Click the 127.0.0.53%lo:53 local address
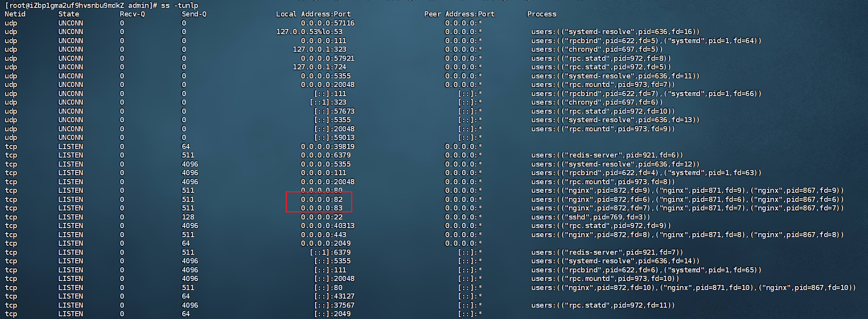This screenshot has width=868, height=319. [309, 32]
